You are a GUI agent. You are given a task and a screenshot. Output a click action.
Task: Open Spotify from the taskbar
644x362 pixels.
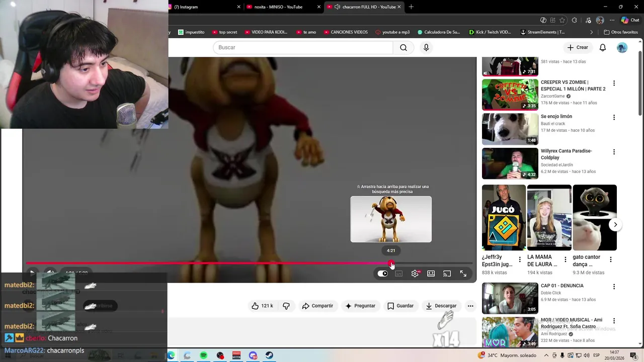(204, 355)
